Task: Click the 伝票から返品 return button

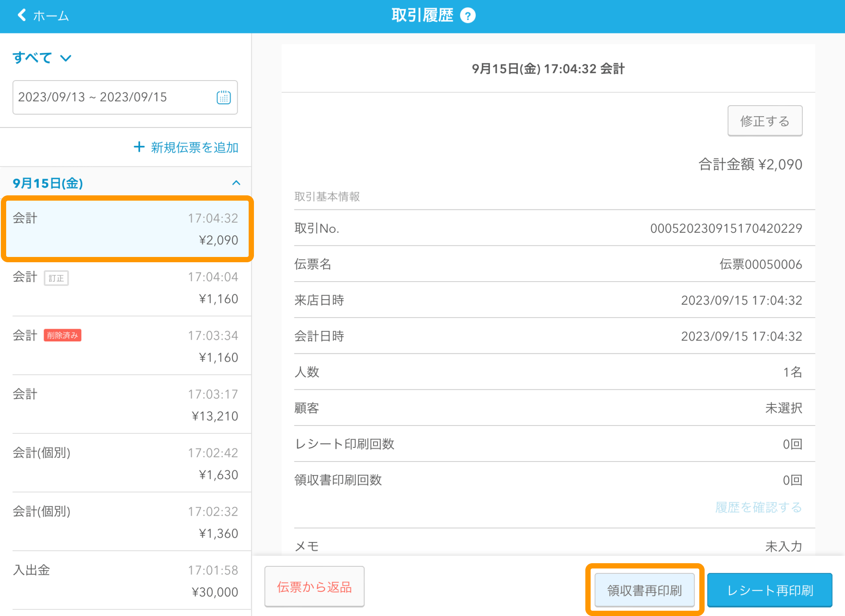Action: pos(314,587)
